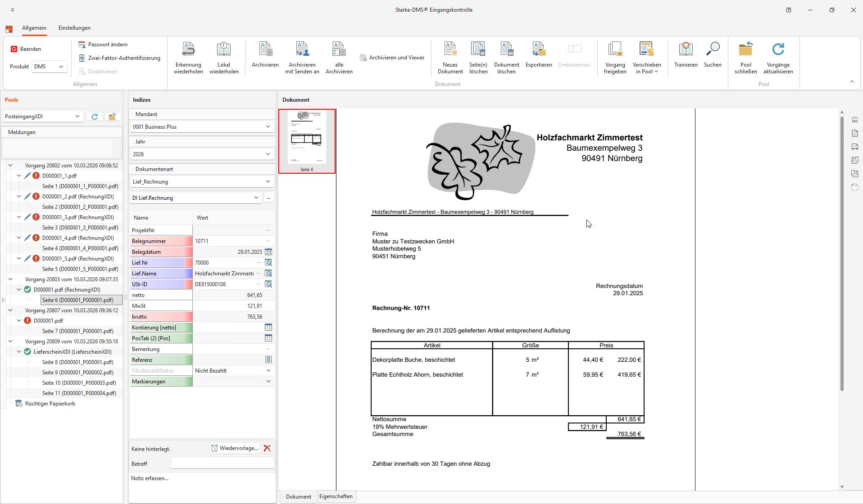The width and height of the screenshot is (863, 504).
Task: Select LieferscheinXDI tree entry
Action: pos(73,352)
